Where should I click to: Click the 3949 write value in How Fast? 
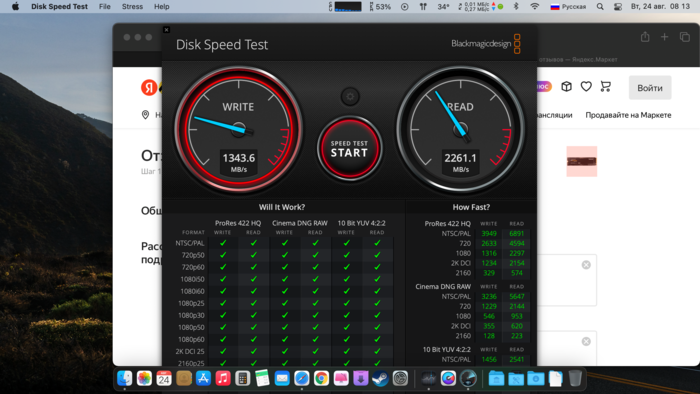pyautogui.click(x=489, y=233)
